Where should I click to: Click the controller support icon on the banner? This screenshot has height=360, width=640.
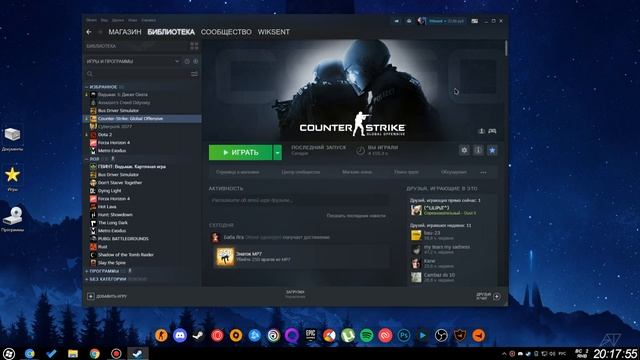[492, 131]
